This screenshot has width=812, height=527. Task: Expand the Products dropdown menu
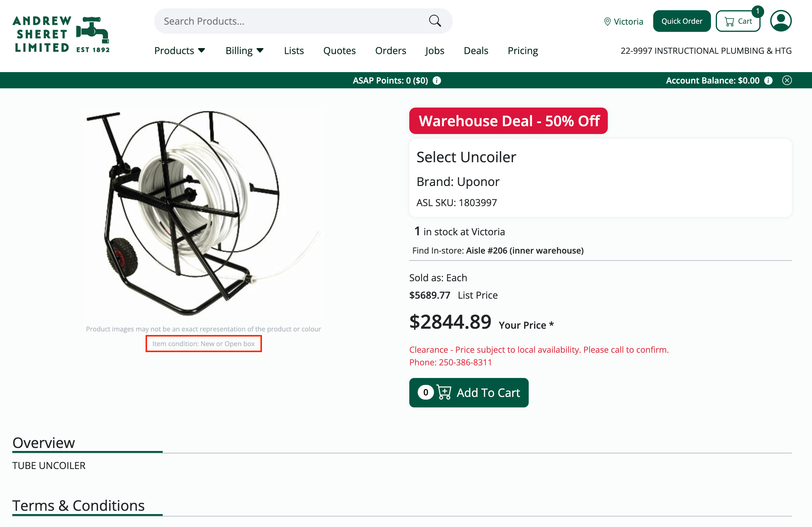180,50
